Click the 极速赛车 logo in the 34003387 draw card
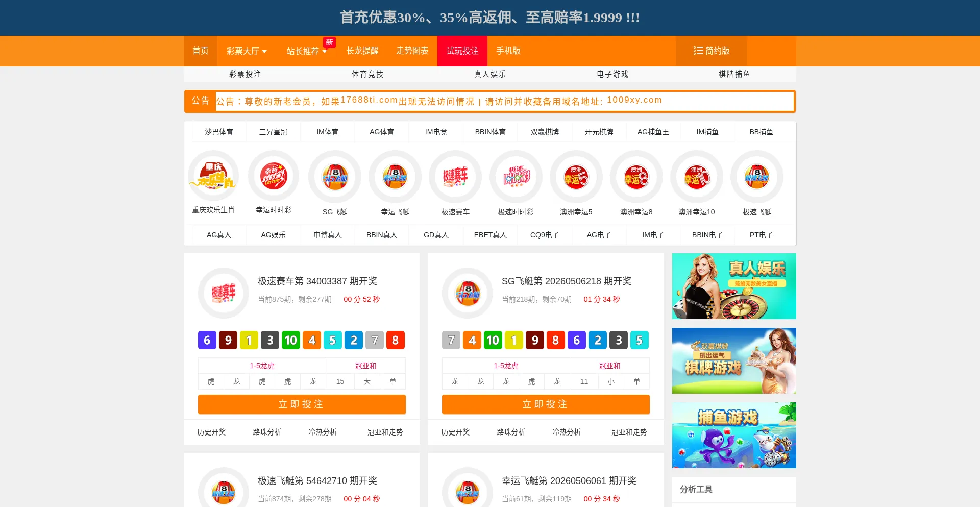 coord(224,293)
